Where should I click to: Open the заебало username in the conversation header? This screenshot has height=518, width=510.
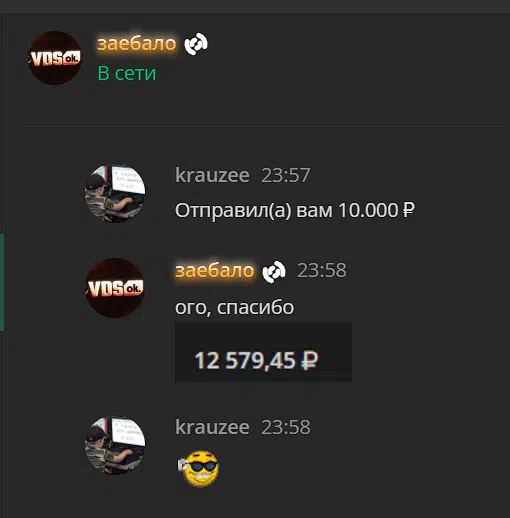click(x=137, y=44)
